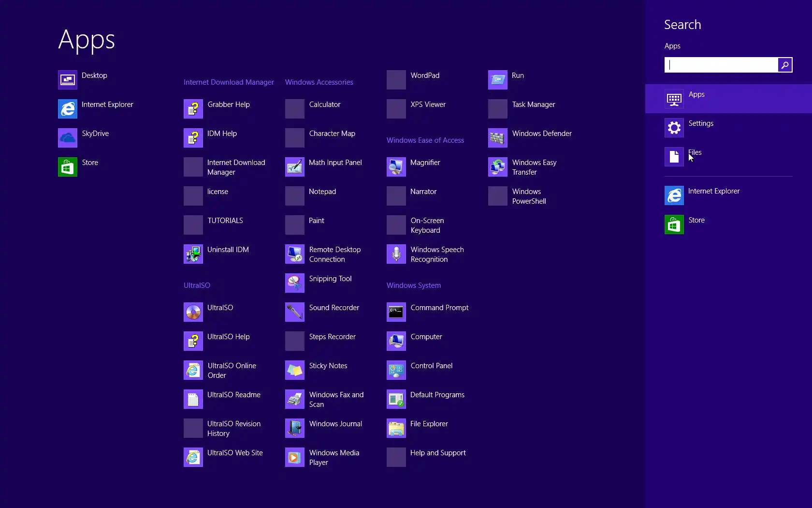Open the TUTORIALS entry
812x508 pixels.
213,225
